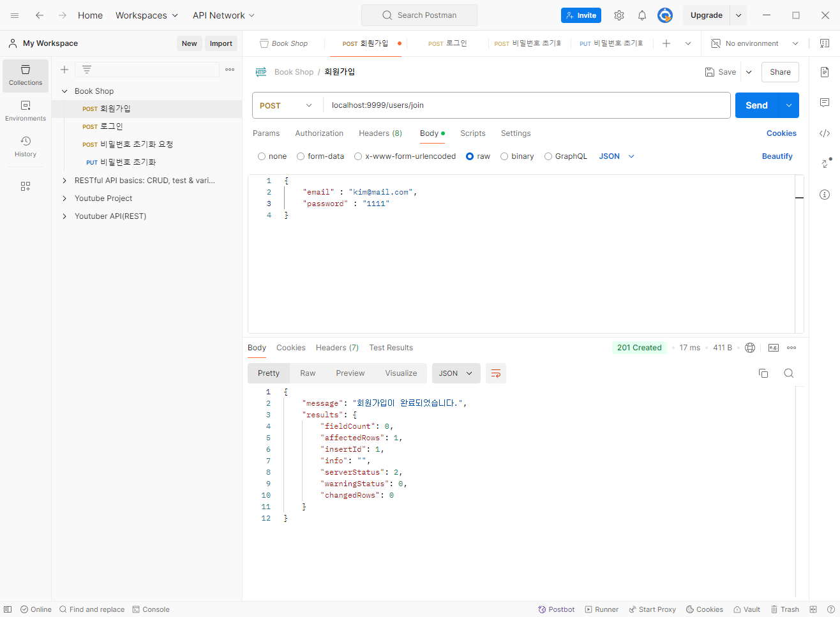Select 비밀번호 초기화 요청 request in tree
The height and width of the screenshot is (617, 840).
(136, 144)
